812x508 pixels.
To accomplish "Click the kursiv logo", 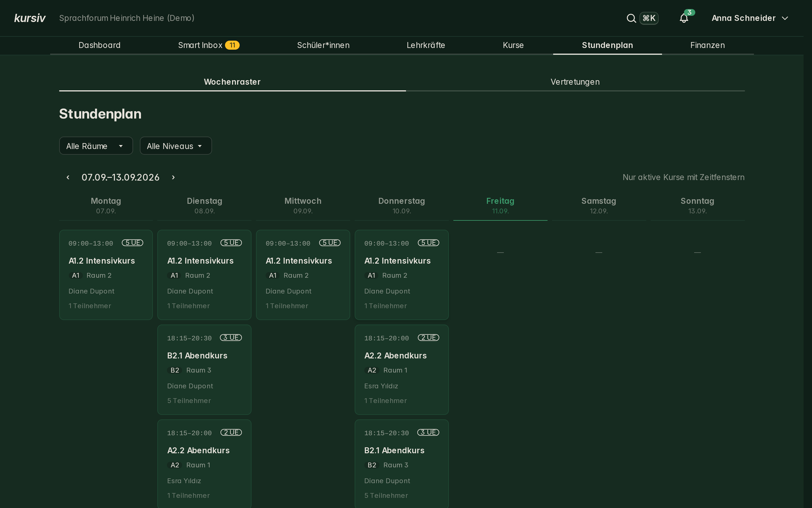I will (30, 18).
